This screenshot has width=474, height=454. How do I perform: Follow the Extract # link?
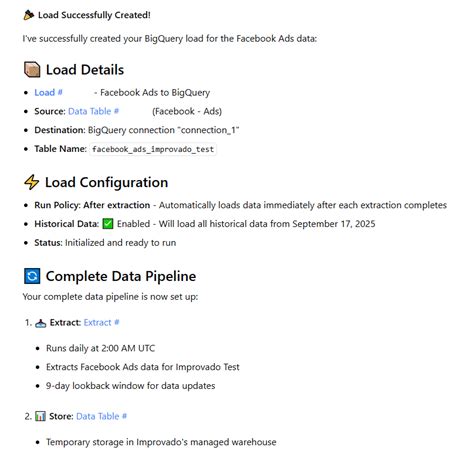click(x=101, y=322)
